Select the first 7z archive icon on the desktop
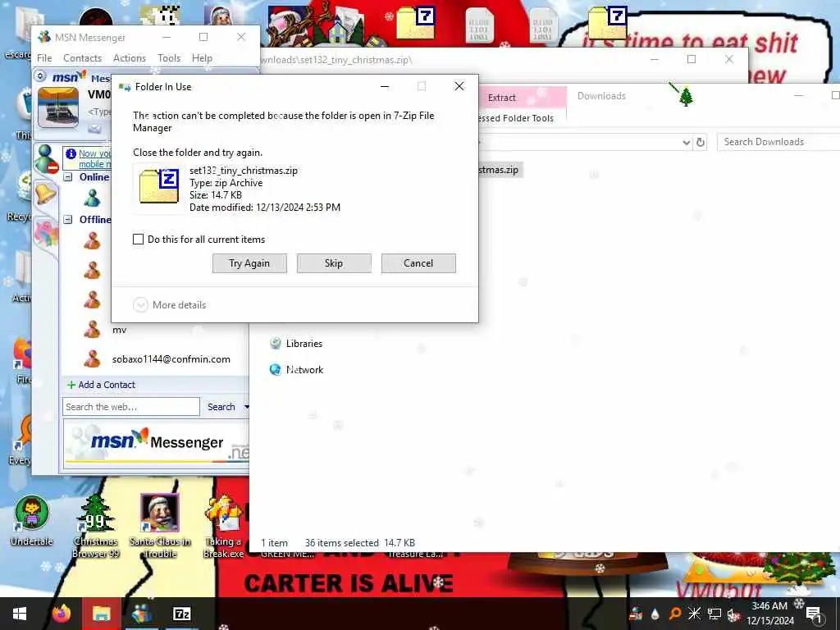The height and width of the screenshot is (630, 840). pyautogui.click(x=416, y=23)
